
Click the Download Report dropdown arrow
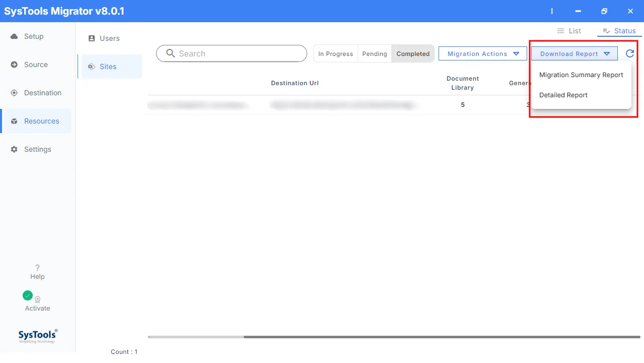pos(607,53)
